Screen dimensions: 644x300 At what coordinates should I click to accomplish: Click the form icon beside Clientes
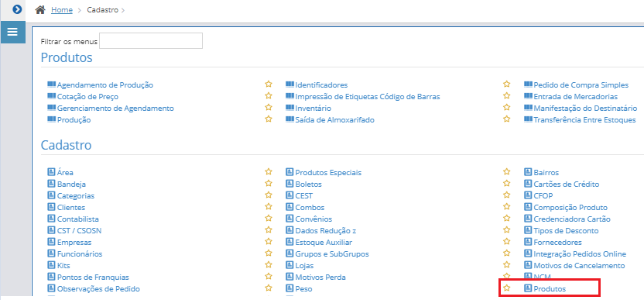51,207
